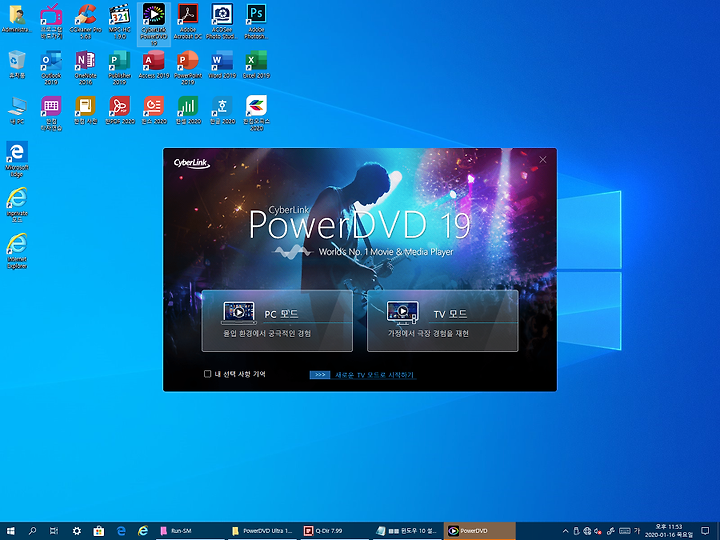Switch to the Run-SM taskbar window
The image size is (720, 540).
coord(190,531)
